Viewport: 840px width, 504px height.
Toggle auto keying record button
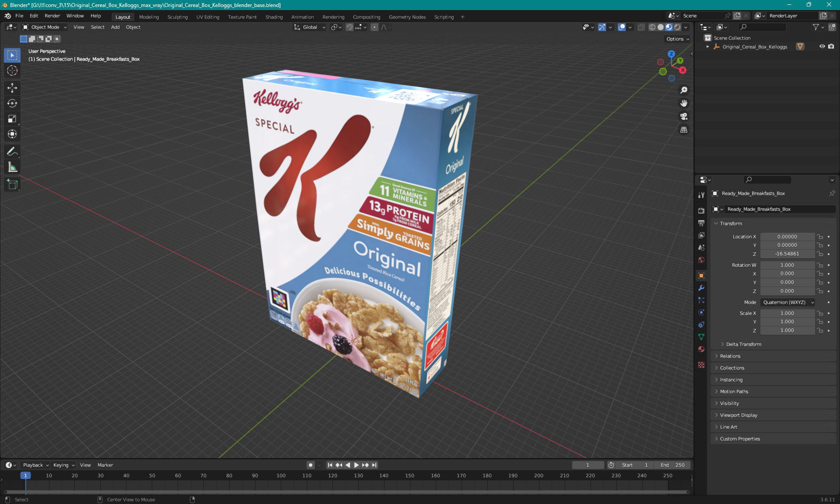click(311, 465)
